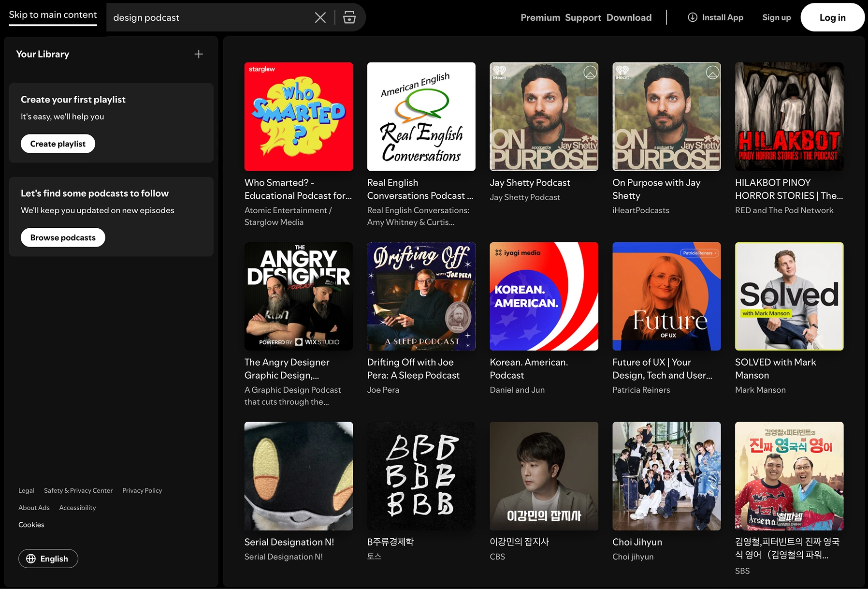
Task: Click the Browse podcasts button
Action: tap(63, 237)
